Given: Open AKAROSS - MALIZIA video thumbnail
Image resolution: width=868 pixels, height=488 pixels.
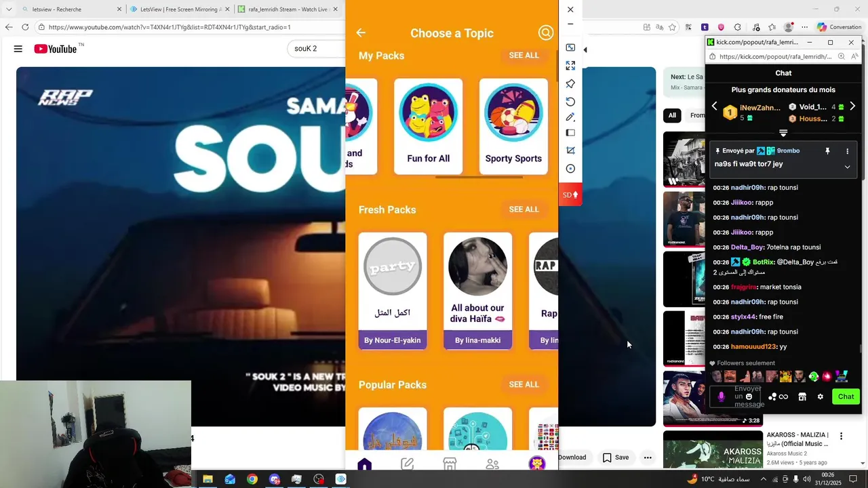Looking at the screenshot, I should [713, 449].
